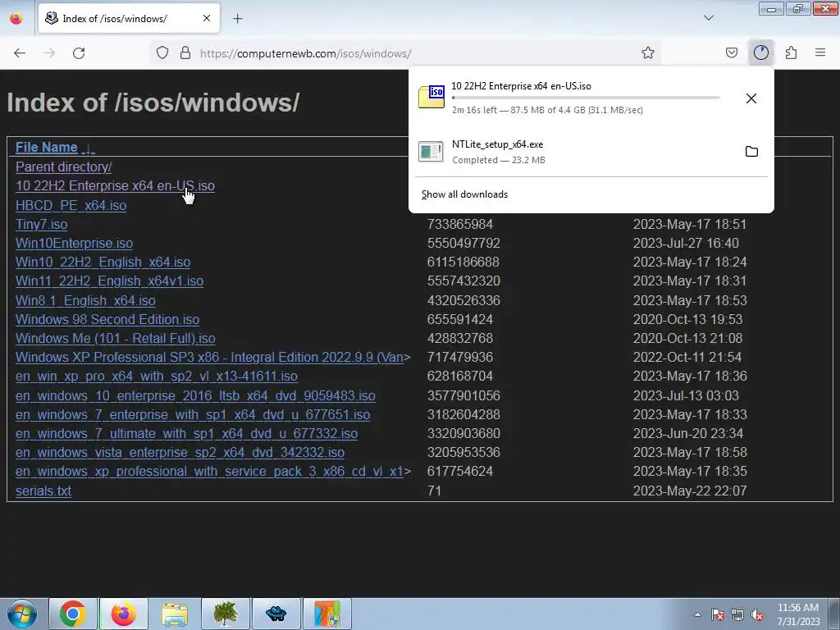
Task: Open the Parent directory/ link
Action: tap(63, 167)
